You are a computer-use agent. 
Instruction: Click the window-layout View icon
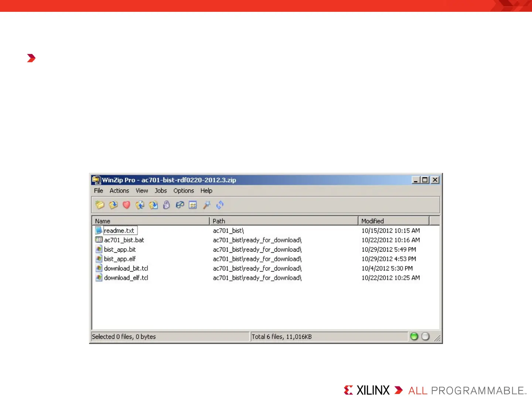[193, 205]
